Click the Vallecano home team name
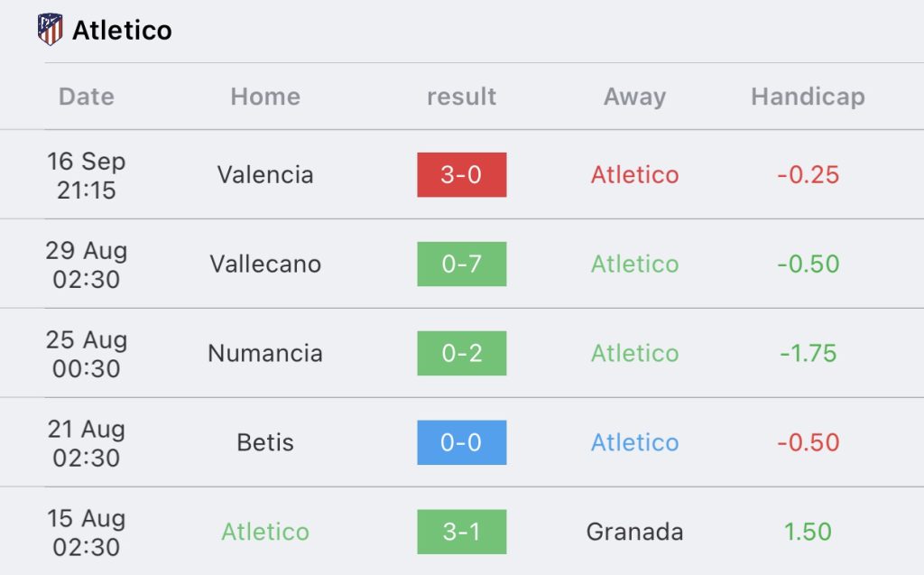 (265, 264)
